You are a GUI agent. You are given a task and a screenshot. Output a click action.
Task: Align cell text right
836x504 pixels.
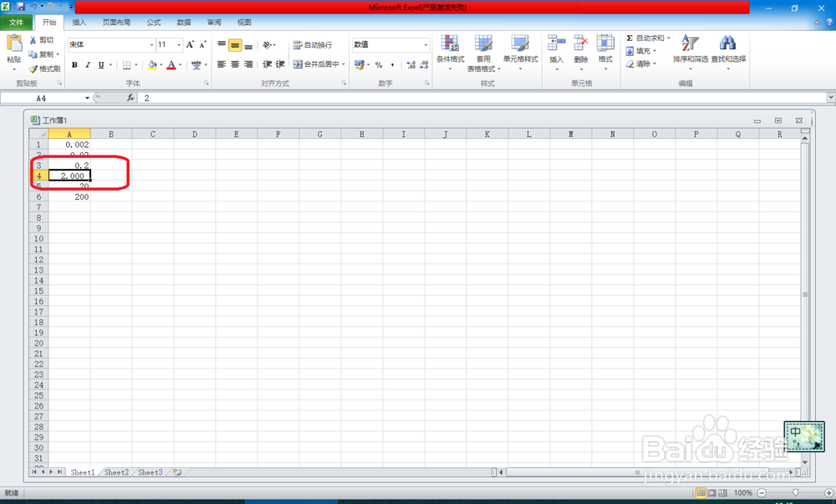point(248,64)
